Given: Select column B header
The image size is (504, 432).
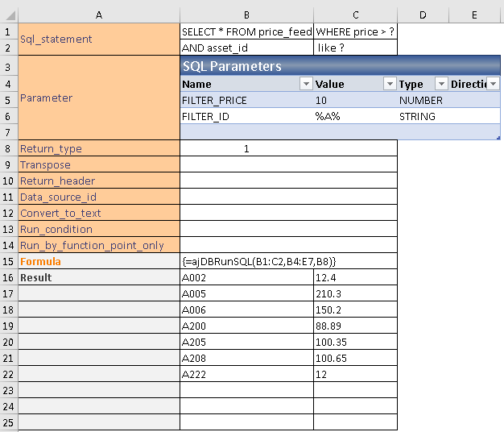Looking at the screenshot, I should point(246,15).
